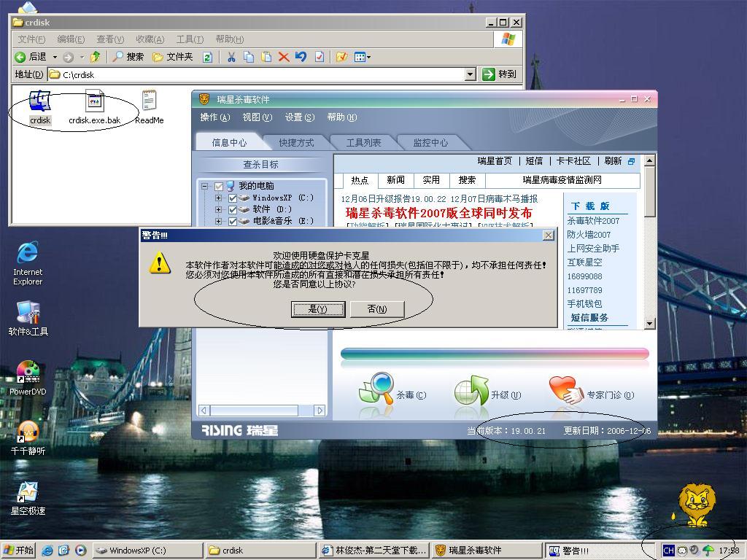Open the Back button history dropdown arrow
The height and width of the screenshot is (560, 747).
point(55,57)
